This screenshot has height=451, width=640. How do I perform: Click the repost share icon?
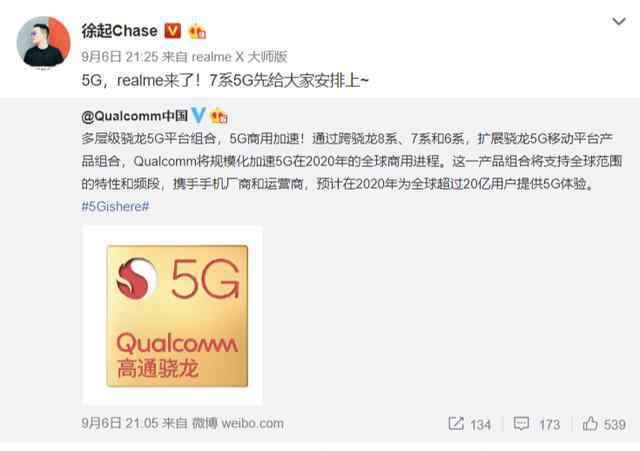(456, 423)
